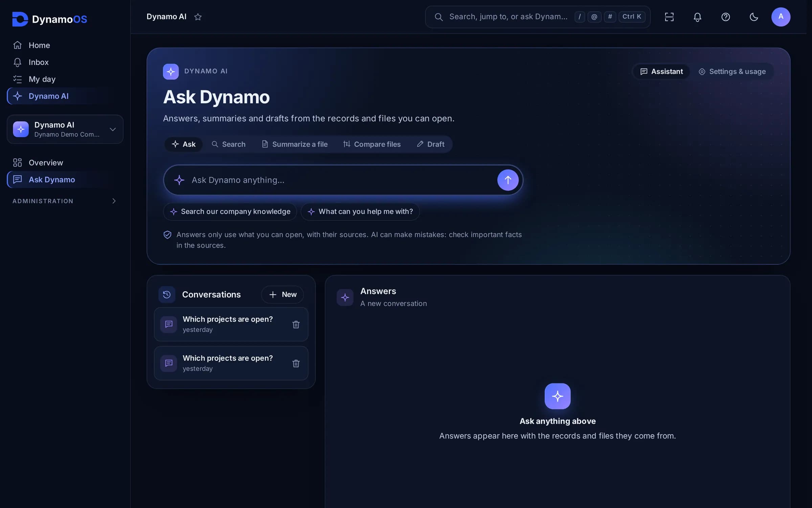Click the DynamoOS logo
812x508 pixels.
(x=50, y=19)
